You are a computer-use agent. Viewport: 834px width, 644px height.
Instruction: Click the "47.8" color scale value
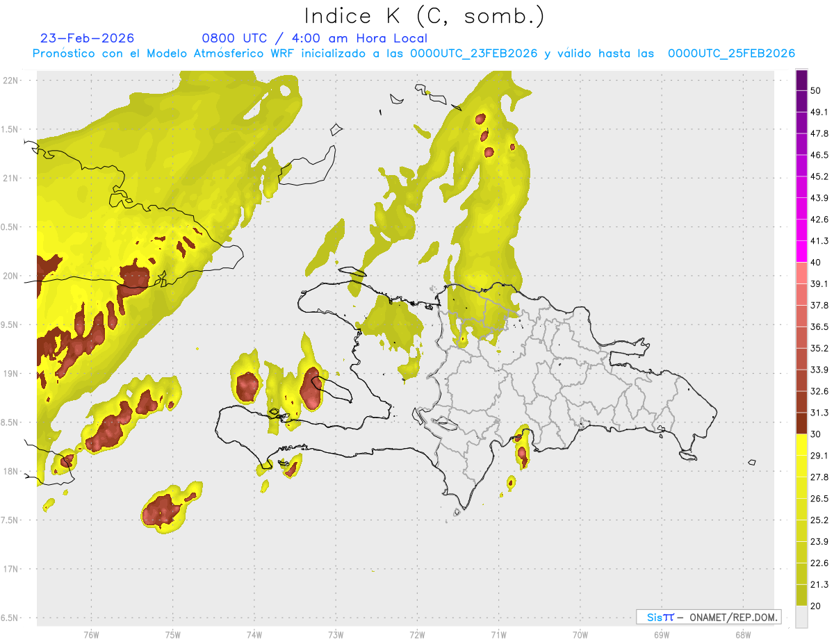819,133
